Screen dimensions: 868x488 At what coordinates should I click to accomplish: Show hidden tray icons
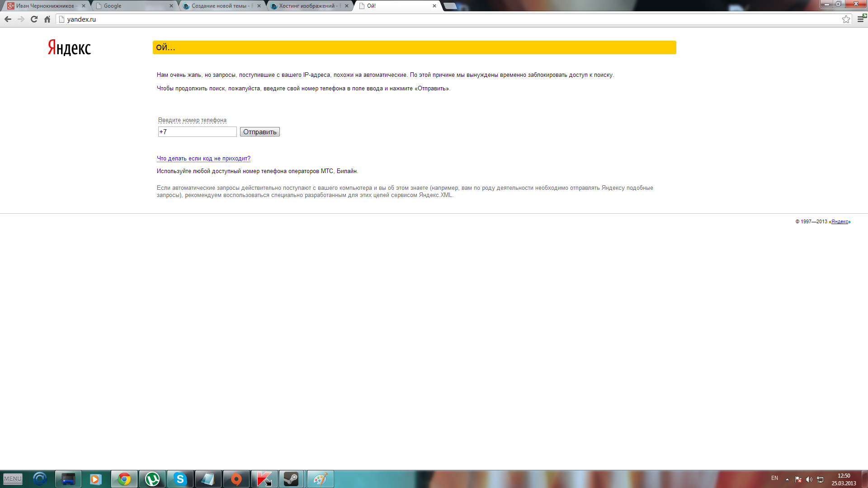pos(787,479)
